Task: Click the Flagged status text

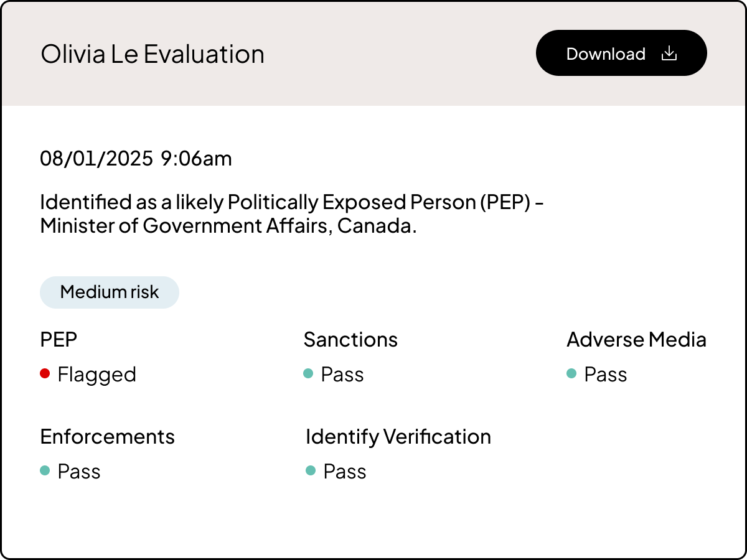Action: click(96, 374)
